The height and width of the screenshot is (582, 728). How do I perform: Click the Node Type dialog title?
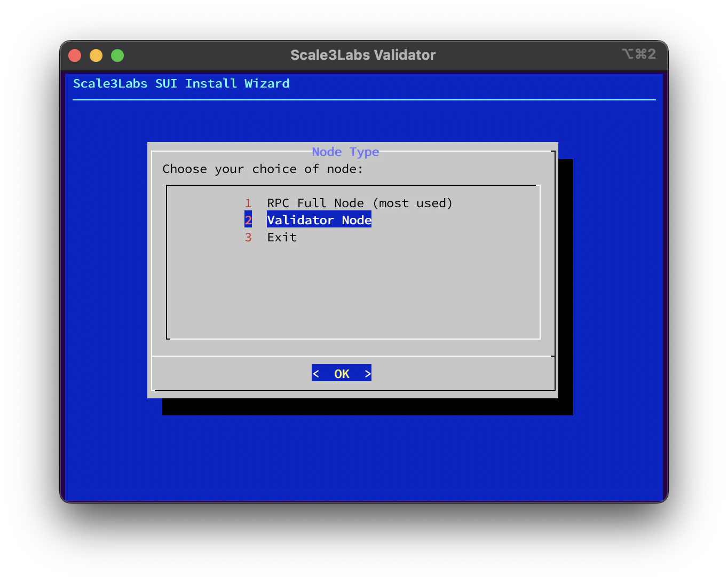click(346, 152)
